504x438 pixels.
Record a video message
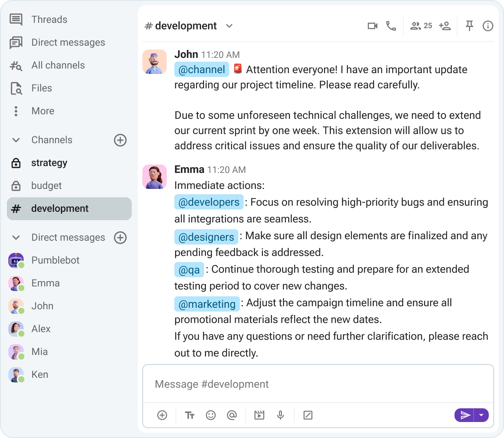tap(259, 415)
